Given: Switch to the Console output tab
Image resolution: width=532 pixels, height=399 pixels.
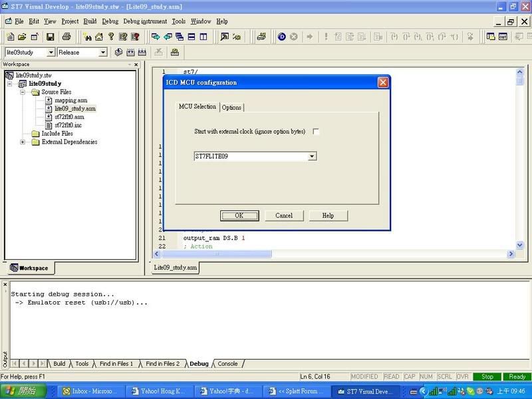Looking at the screenshot, I should [x=227, y=364].
